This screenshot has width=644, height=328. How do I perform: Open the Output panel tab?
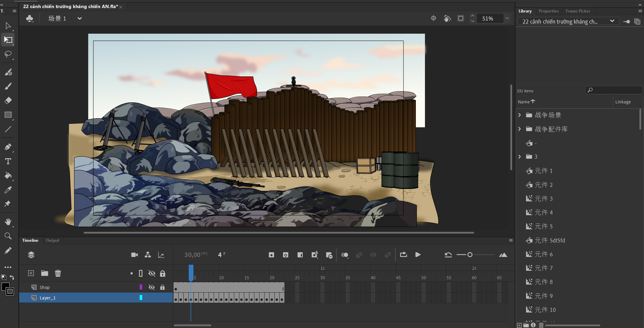click(x=52, y=240)
